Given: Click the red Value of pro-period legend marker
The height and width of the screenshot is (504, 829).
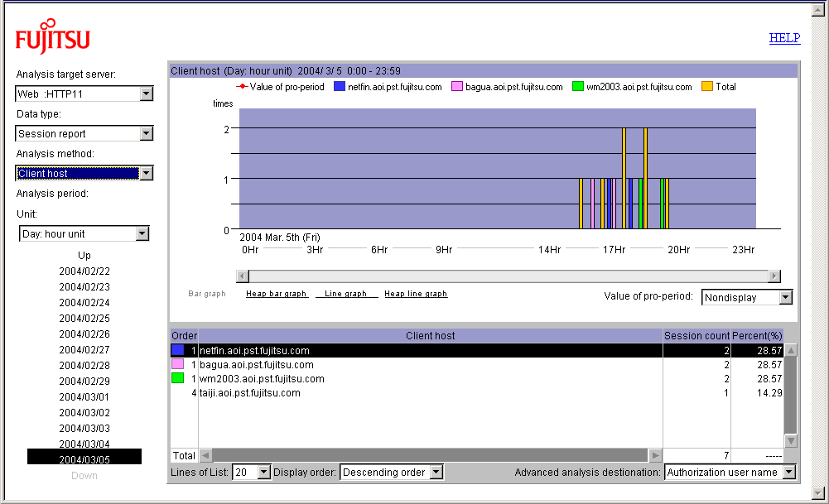Looking at the screenshot, I should click(x=242, y=86).
